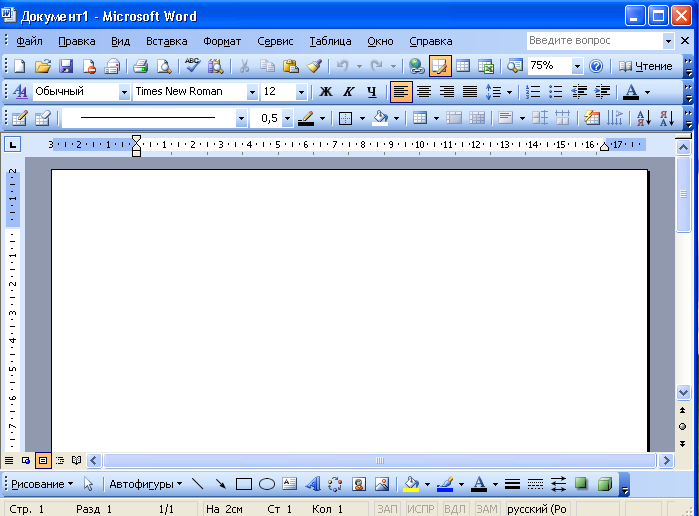The width and height of the screenshot is (699, 516).
Task: Run the spelling check (ABC) icon
Action: (192, 66)
